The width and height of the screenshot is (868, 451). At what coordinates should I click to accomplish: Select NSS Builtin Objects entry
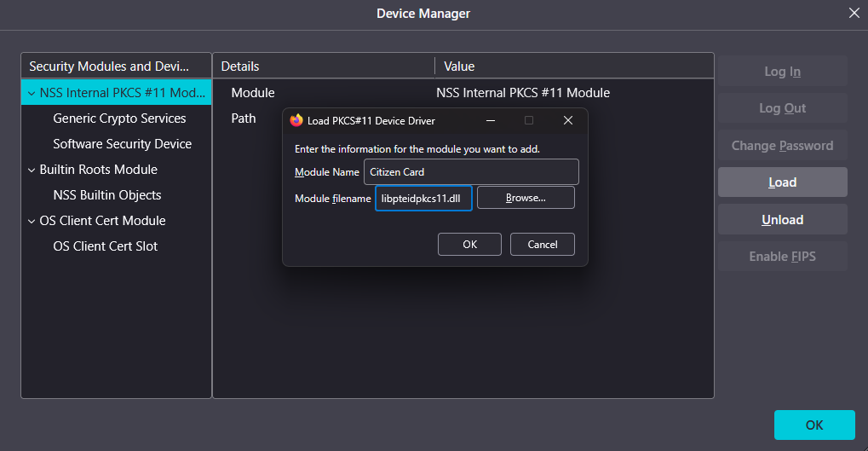pyautogui.click(x=106, y=195)
